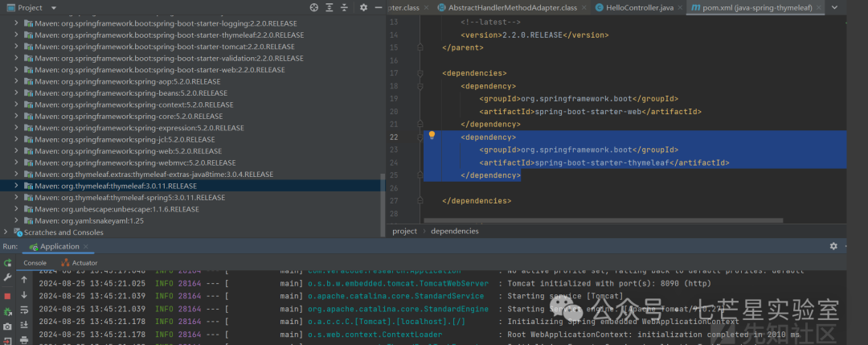
Task: Select Maven spring-context:5.2.0.RELEASE row
Action: tap(191, 105)
